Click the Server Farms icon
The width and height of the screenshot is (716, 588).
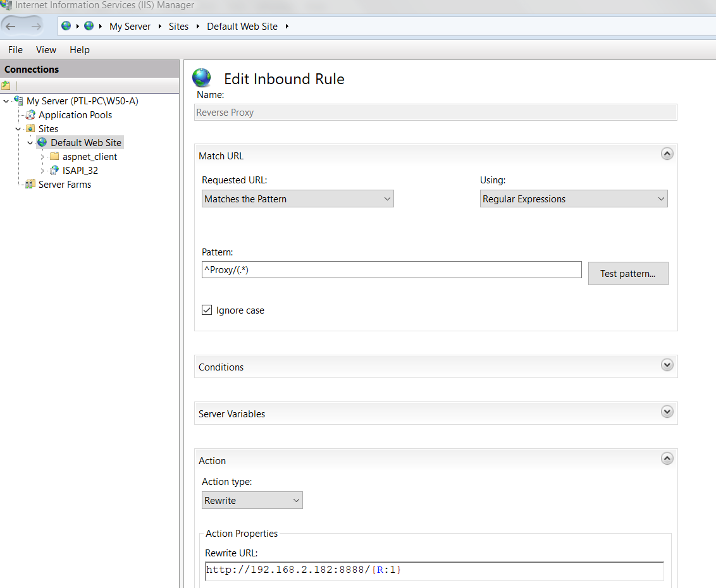[30, 184]
